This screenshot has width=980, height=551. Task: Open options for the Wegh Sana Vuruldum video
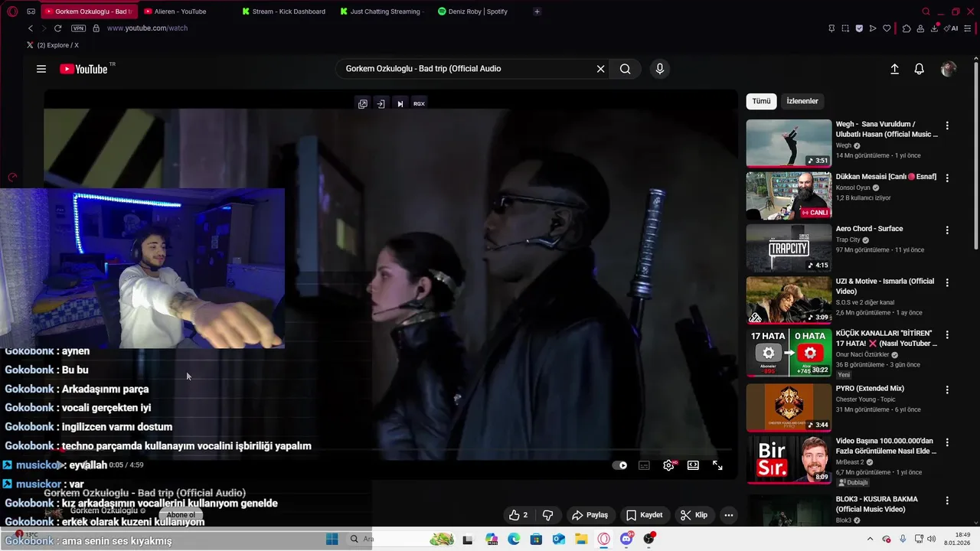coord(947,126)
